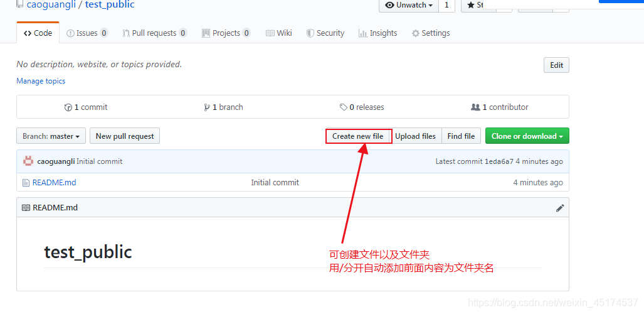
Task: Click the Create new file button
Action: pos(357,136)
